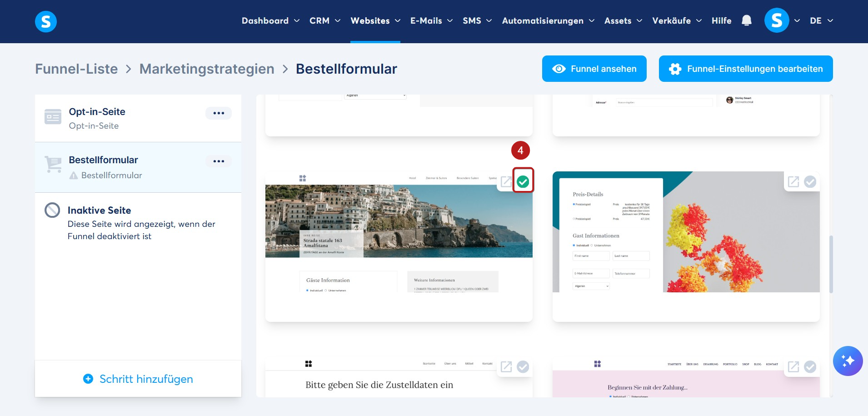Open Bestellformular step three-dot options menu
Image resolution: width=868 pixels, height=416 pixels.
tap(219, 161)
